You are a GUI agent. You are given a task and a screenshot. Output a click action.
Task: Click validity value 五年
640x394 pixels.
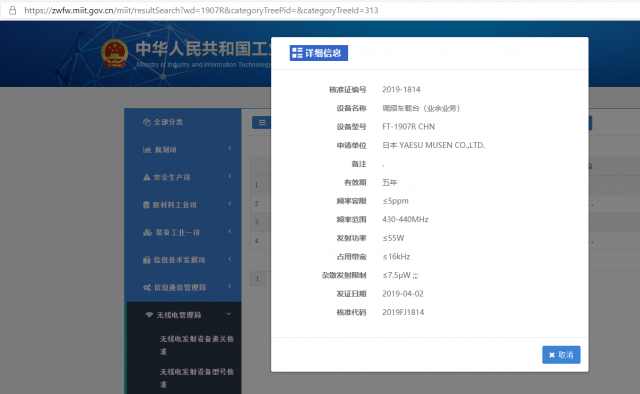tap(389, 183)
